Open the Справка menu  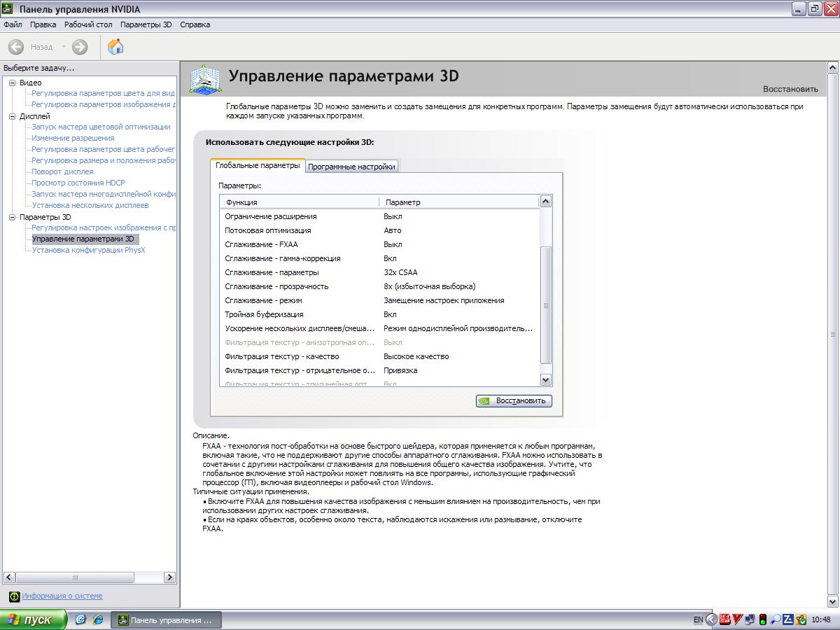click(x=195, y=24)
